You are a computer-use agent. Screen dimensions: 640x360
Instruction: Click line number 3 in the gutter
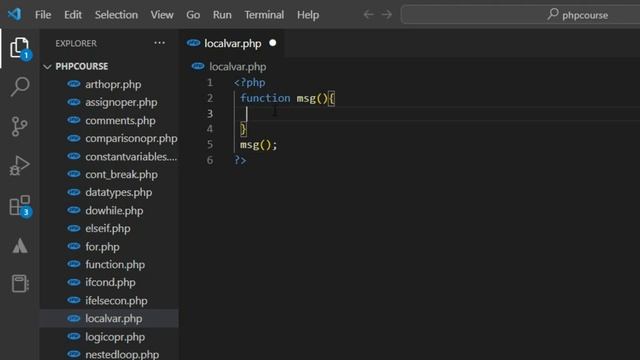coord(210,113)
